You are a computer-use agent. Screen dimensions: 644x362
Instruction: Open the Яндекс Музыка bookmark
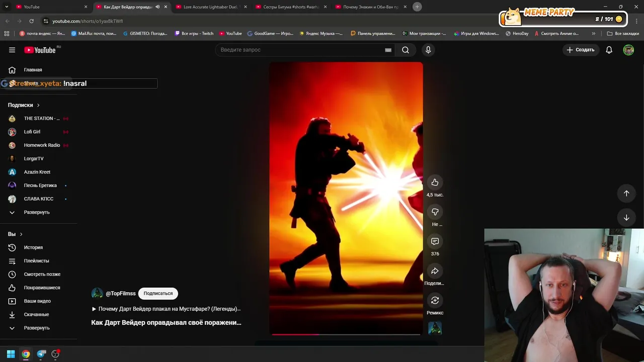point(321,34)
